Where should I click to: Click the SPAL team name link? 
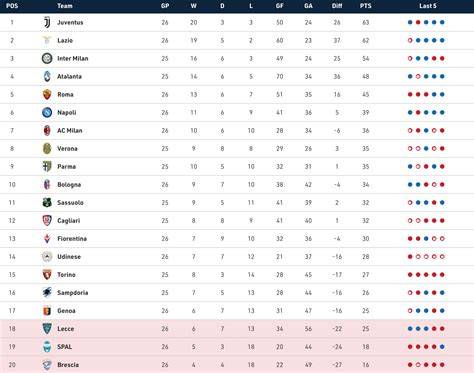64,347
